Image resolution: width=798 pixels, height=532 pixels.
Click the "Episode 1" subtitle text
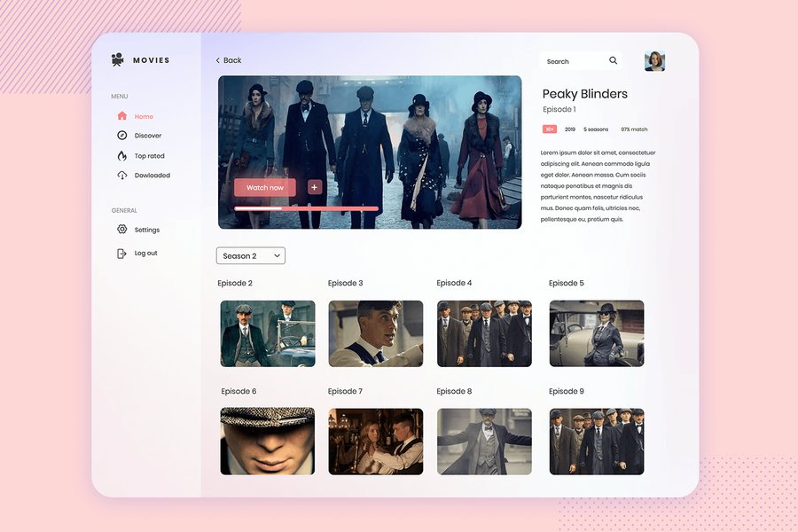[x=559, y=109]
